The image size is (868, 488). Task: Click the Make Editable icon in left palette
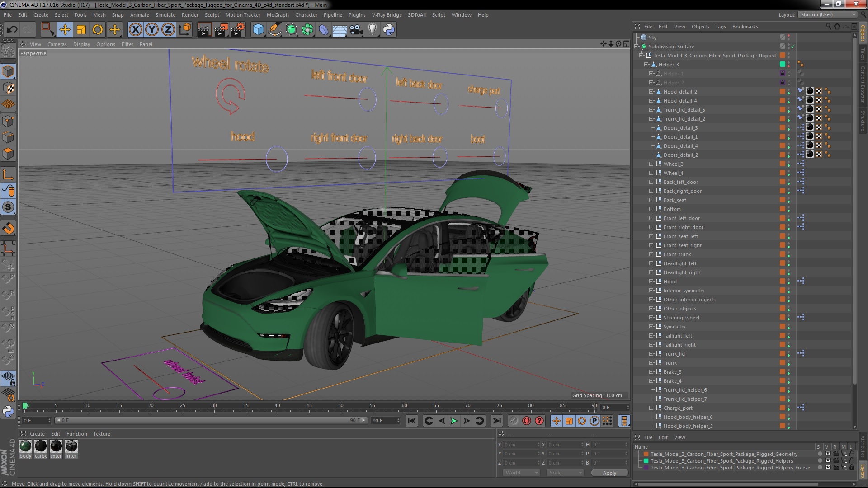8,51
